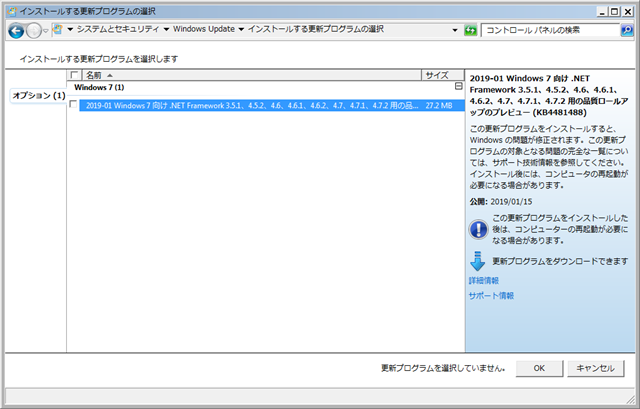640x409 pixels.
Task: Maximize the window
Action: point(614,12)
